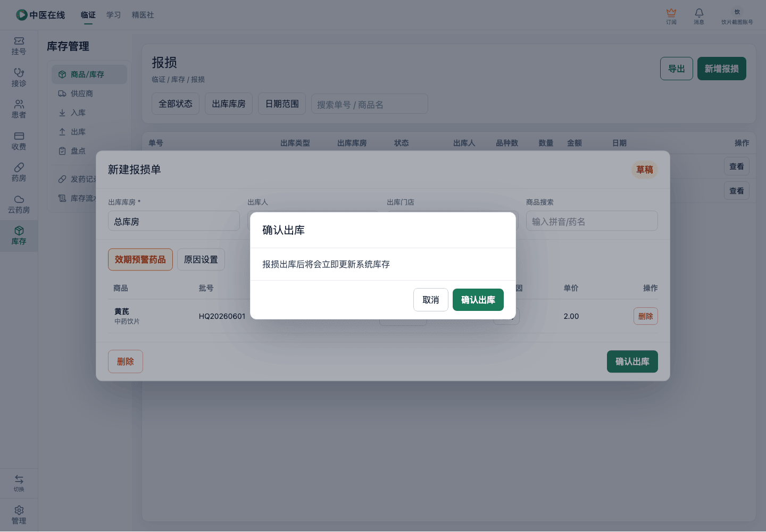766x532 pixels.
Task: Focus the 搜索单号 / 商品名 search field
Action: click(x=370, y=104)
